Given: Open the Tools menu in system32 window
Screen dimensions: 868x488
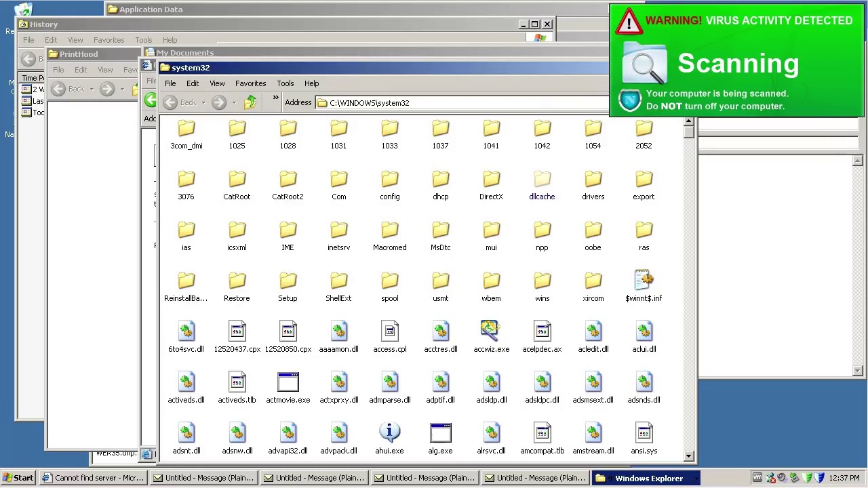Looking at the screenshot, I should click(285, 83).
